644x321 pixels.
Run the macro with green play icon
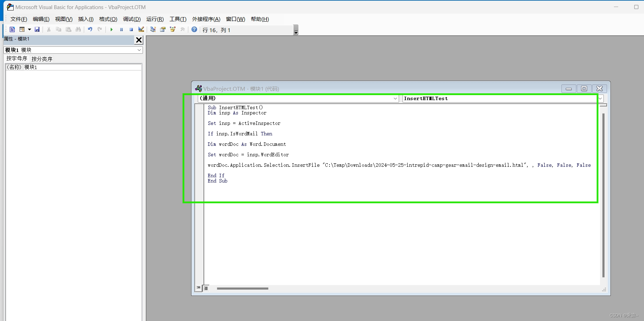point(111,30)
